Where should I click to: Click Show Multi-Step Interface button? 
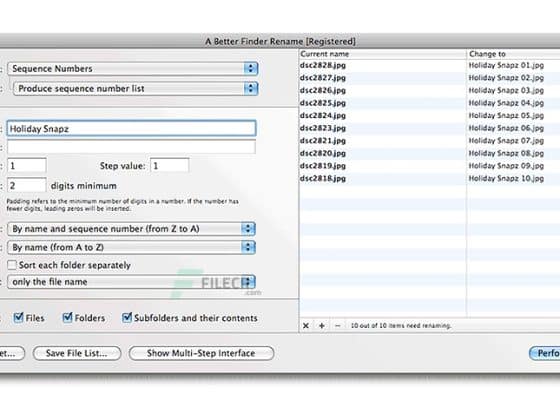tap(201, 353)
